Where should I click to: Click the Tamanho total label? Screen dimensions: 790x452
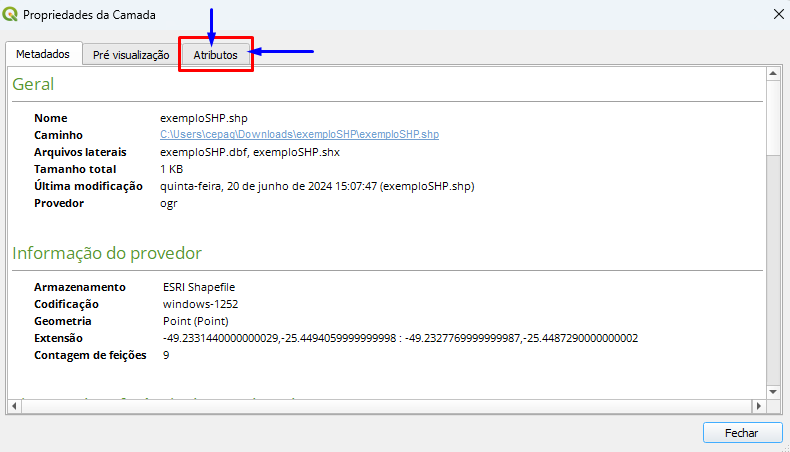click(75, 169)
